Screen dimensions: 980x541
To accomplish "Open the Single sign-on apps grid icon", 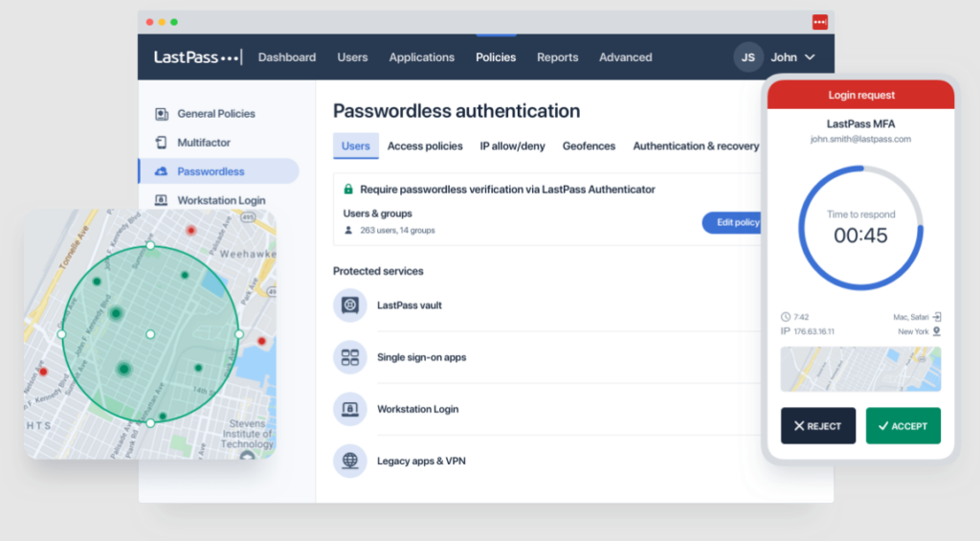I will coord(350,357).
